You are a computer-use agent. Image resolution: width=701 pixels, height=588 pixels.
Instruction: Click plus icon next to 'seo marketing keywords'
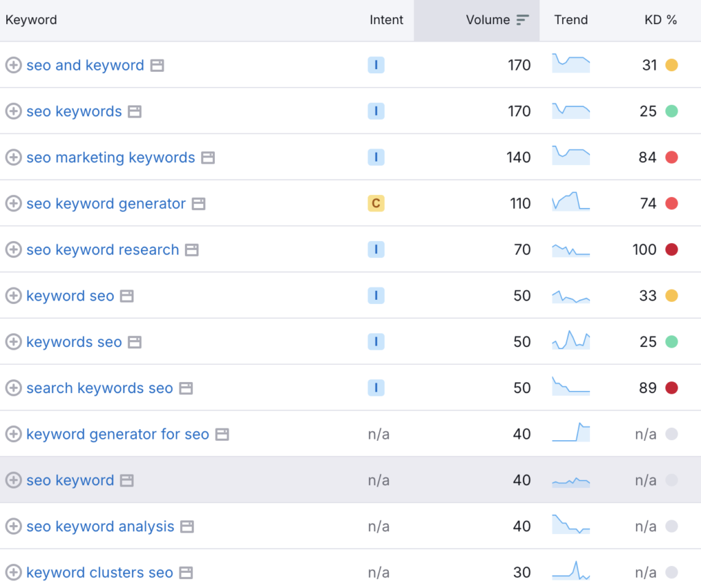pyautogui.click(x=14, y=157)
